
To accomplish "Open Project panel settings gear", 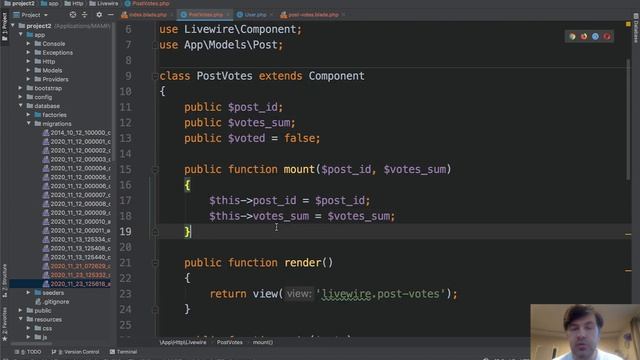I will (x=99, y=15).
